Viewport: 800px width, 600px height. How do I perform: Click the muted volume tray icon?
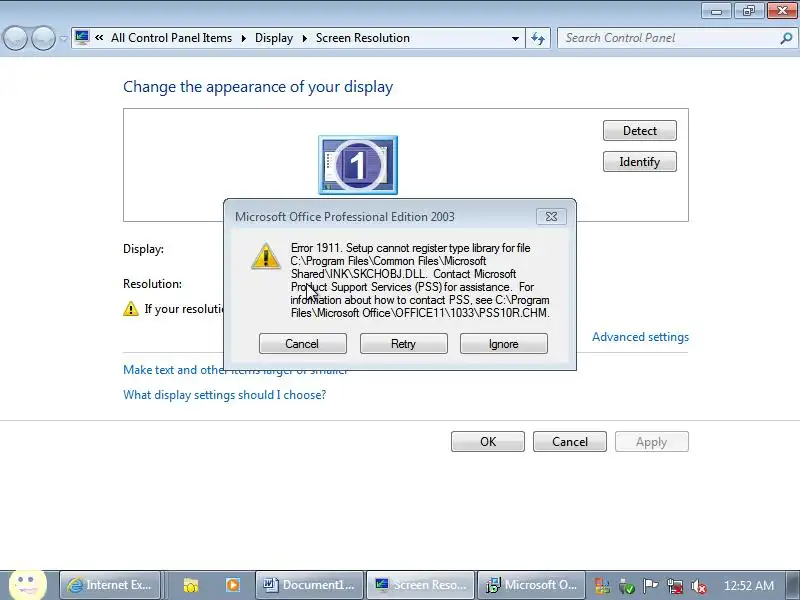[699, 586]
